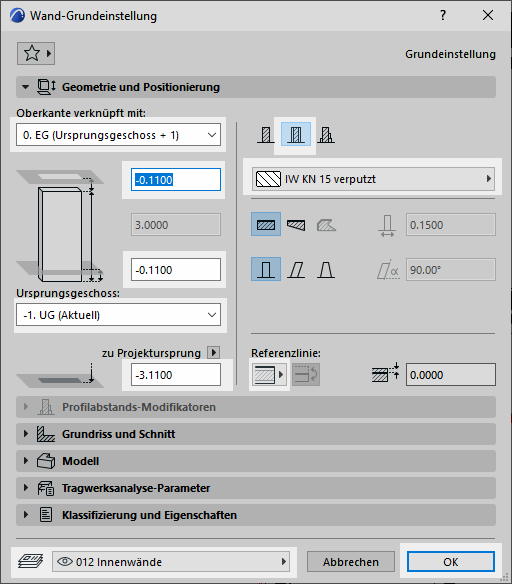Open the Ursprungsgeschoss dropdown
Screen dimensions: 512x584
point(118,315)
